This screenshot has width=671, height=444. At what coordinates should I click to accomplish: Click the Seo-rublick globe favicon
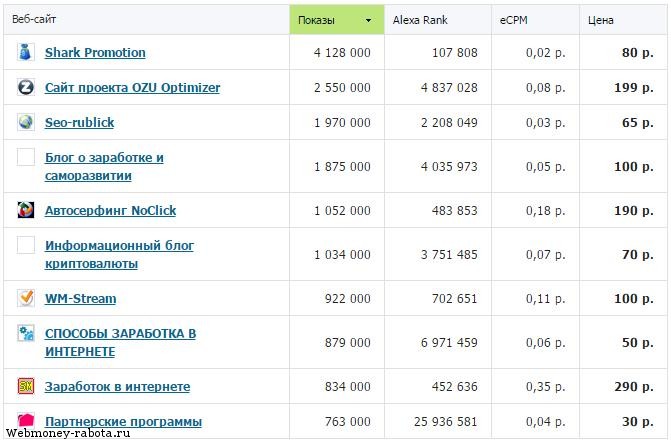[x=26, y=122]
